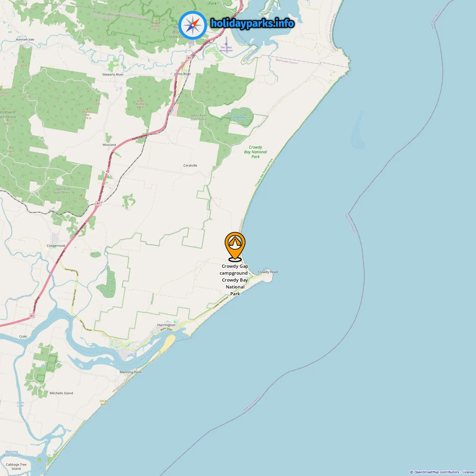Click the A1 shield near Johns River
Screen dimensions: 476x476
(x=189, y=58)
